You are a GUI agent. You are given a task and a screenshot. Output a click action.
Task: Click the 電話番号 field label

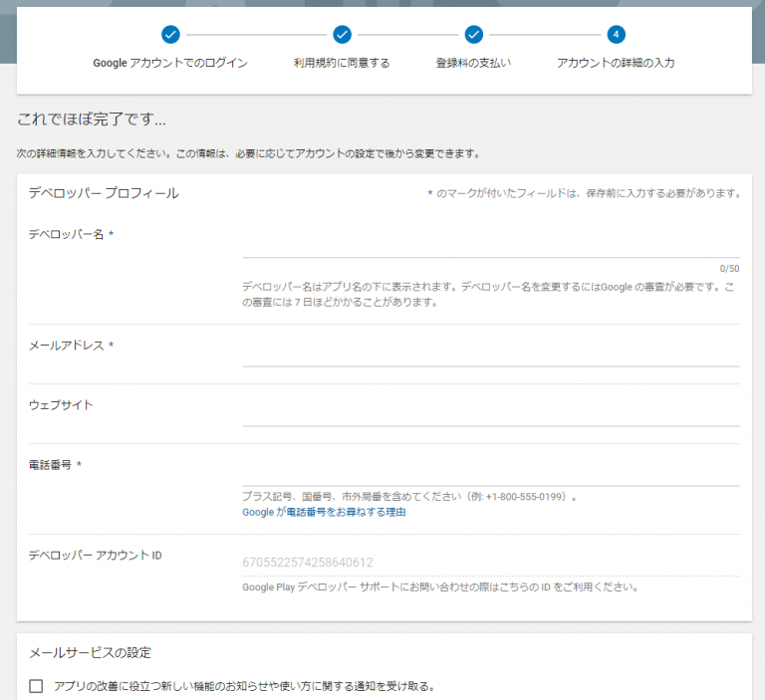point(50,465)
